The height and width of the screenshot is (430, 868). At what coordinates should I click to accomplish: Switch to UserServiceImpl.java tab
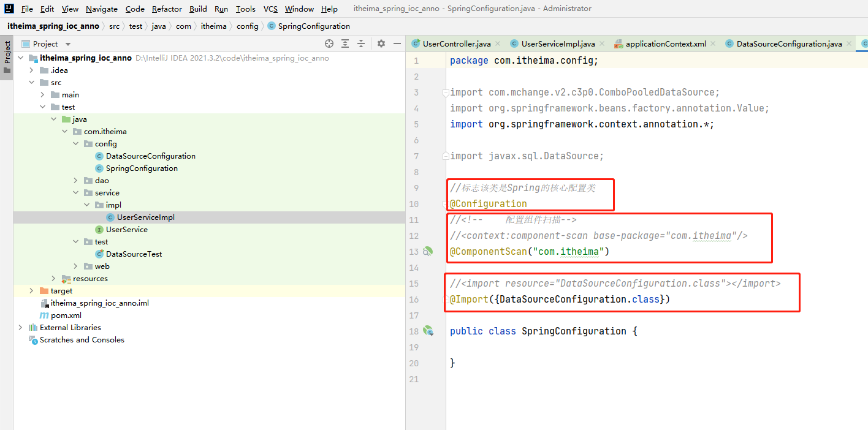click(x=558, y=43)
